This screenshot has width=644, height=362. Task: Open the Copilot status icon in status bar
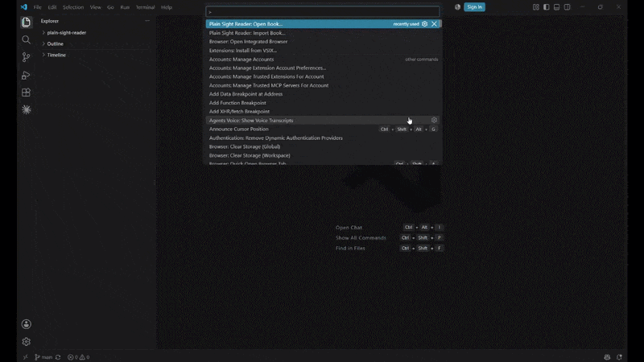(x=607, y=357)
